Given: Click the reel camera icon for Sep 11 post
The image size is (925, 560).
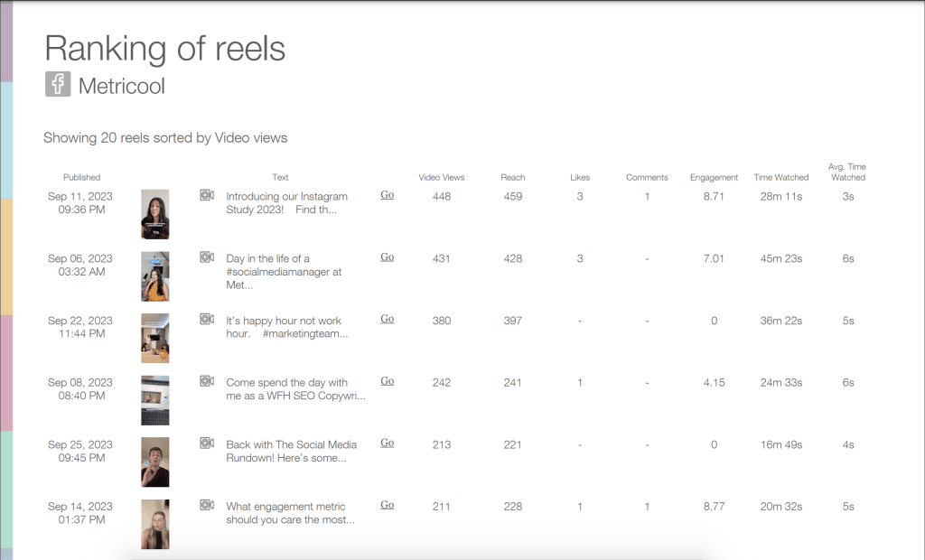Looking at the screenshot, I should (x=207, y=195).
